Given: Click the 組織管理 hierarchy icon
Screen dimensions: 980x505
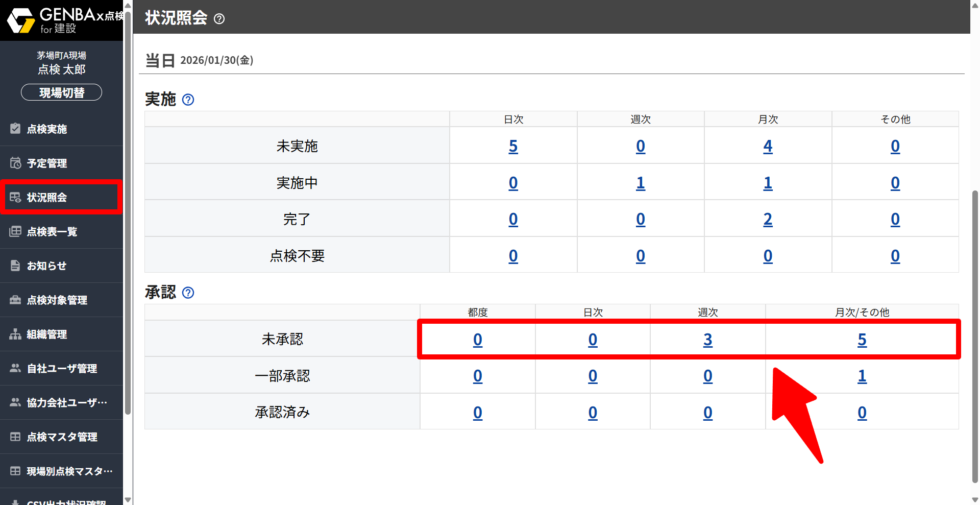Looking at the screenshot, I should pyautogui.click(x=15, y=334).
